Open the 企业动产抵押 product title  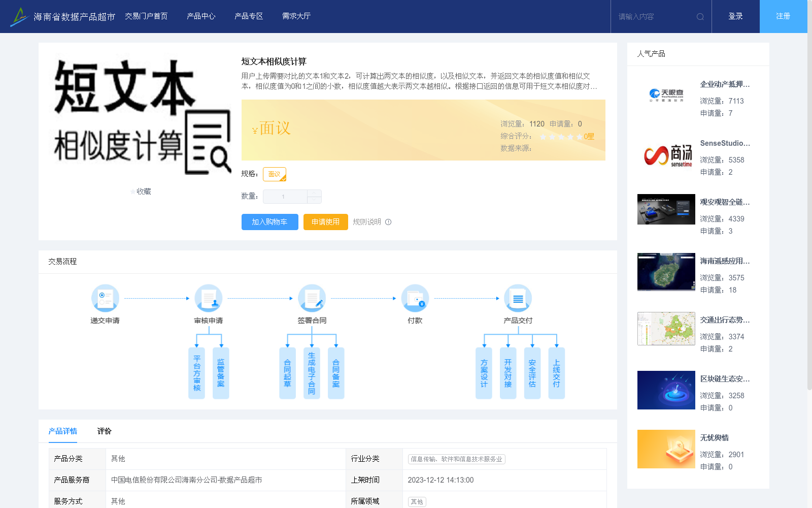[725, 84]
